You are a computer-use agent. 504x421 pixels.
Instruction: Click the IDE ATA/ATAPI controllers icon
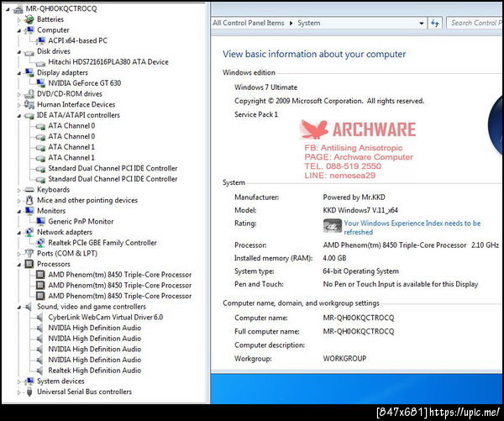click(29, 115)
